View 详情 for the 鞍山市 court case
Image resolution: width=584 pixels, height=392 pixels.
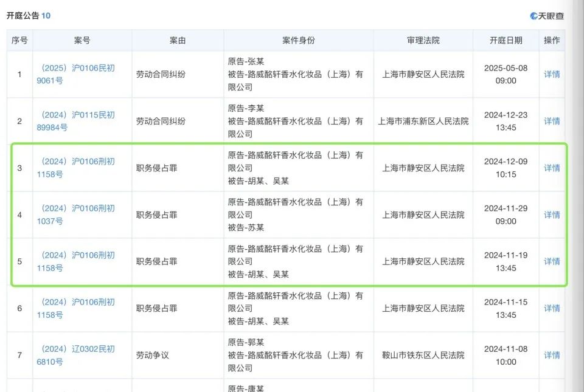point(552,355)
